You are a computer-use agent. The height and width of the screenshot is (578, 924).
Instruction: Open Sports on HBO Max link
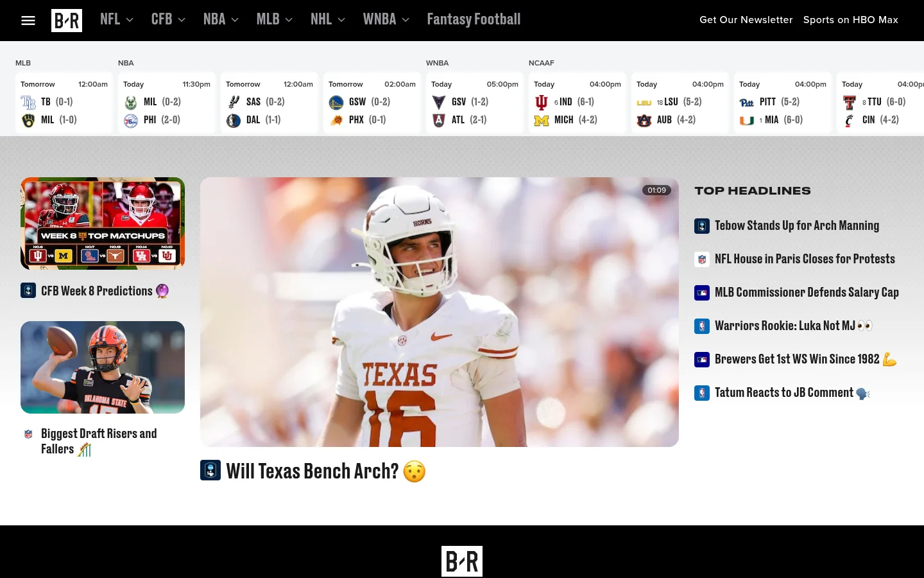click(x=851, y=20)
